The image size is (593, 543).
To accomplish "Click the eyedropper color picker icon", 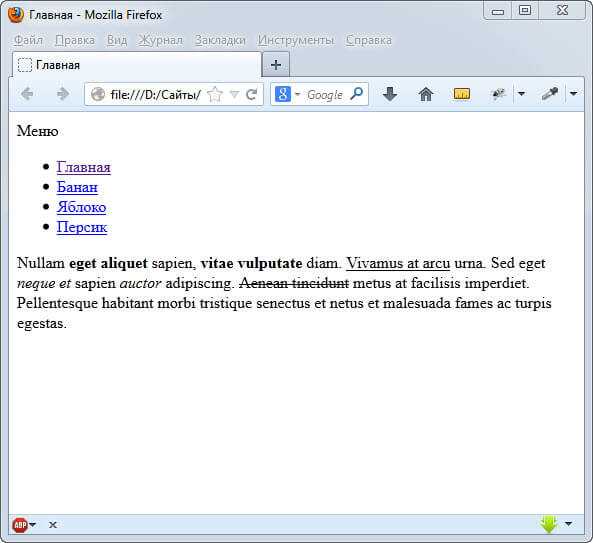I will coord(550,94).
